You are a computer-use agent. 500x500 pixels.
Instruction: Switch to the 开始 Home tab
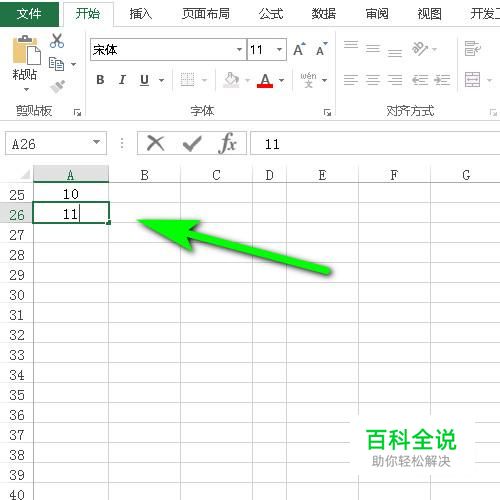[x=88, y=14]
